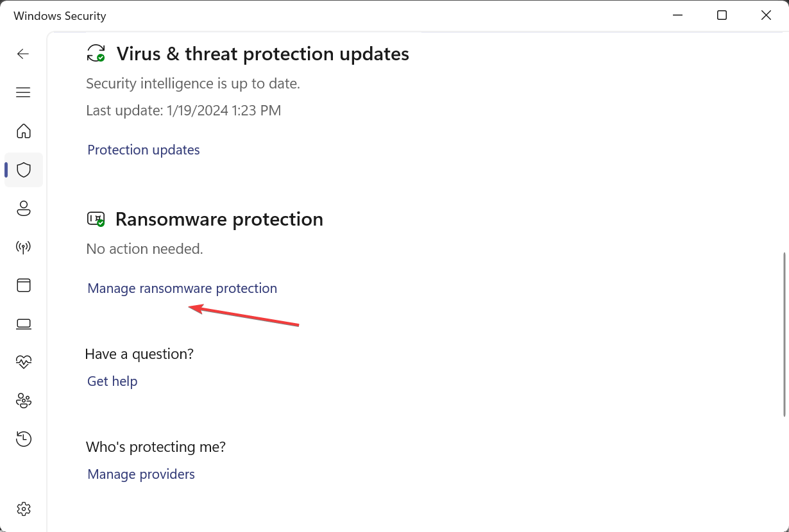Click Manage ransomware protection link
Screen dimensions: 789x532
(182, 288)
